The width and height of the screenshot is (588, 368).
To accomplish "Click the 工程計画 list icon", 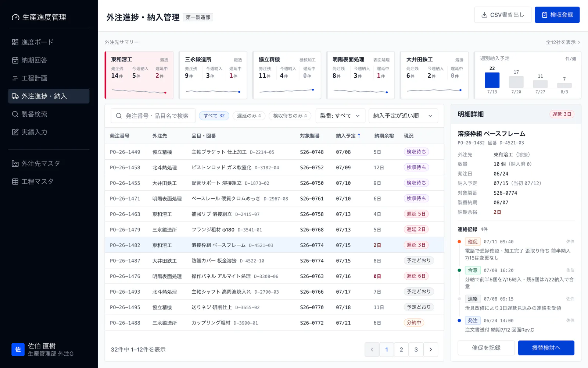I will (15, 78).
